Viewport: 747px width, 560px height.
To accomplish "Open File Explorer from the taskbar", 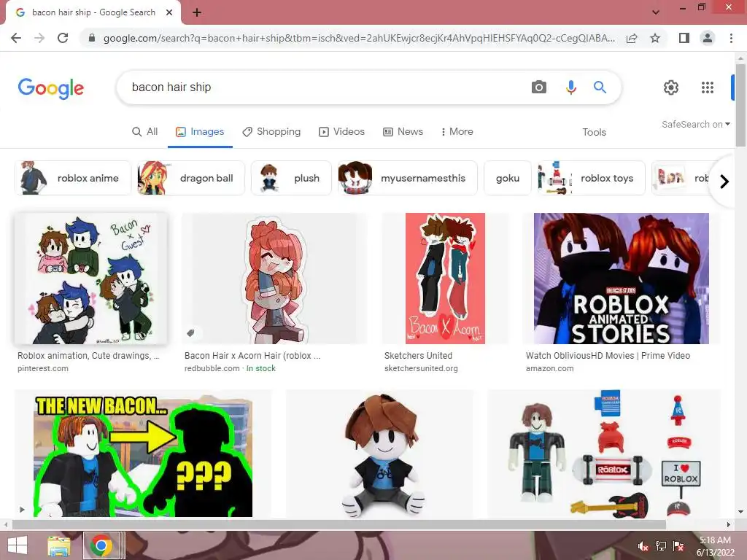I will (59, 545).
